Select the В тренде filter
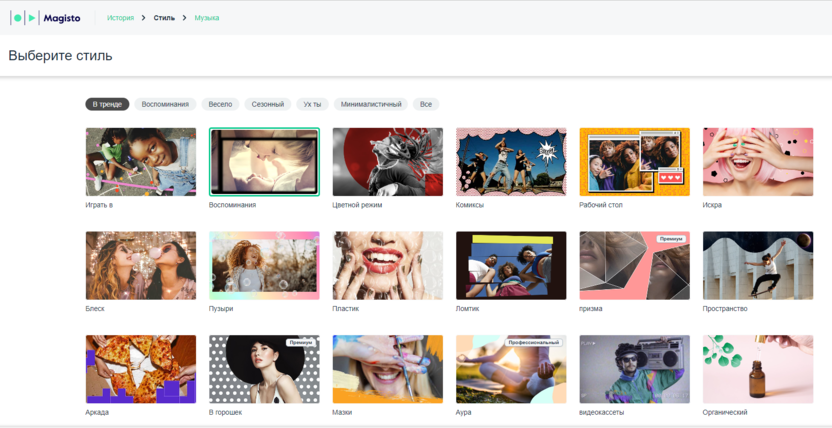This screenshot has height=428, width=832. point(107,104)
